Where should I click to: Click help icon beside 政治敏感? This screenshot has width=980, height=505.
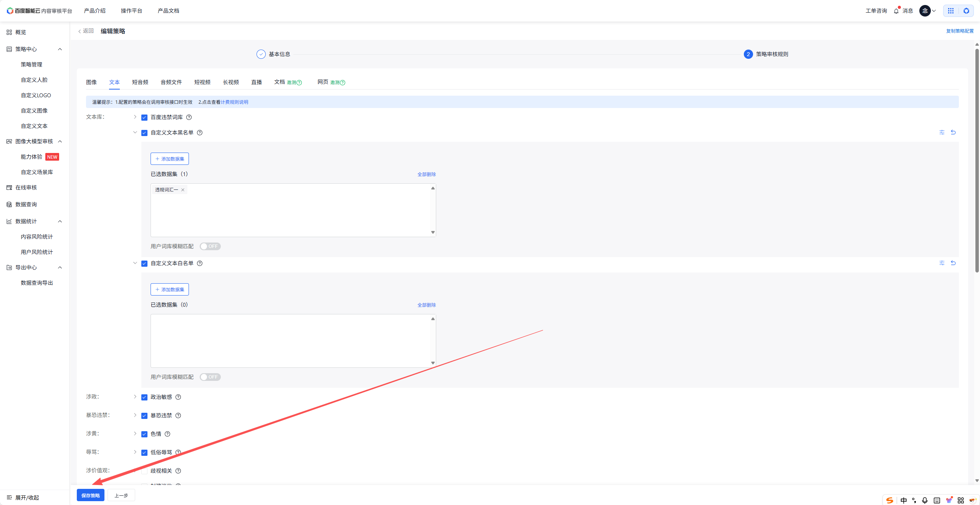click(x=178, y=397)
